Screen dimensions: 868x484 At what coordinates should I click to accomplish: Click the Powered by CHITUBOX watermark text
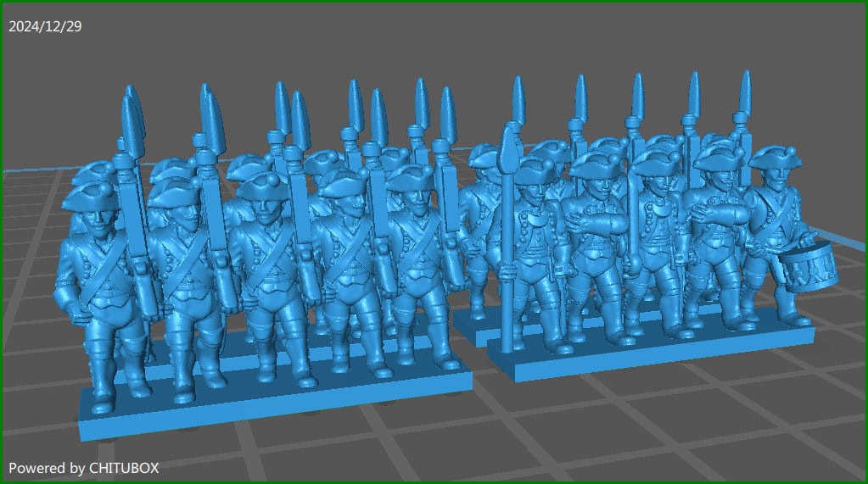[83, 467]
